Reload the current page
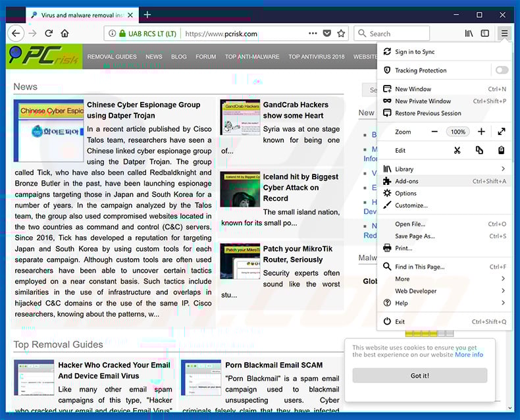The height and width of the screenshot is (420, 520). 49,33
